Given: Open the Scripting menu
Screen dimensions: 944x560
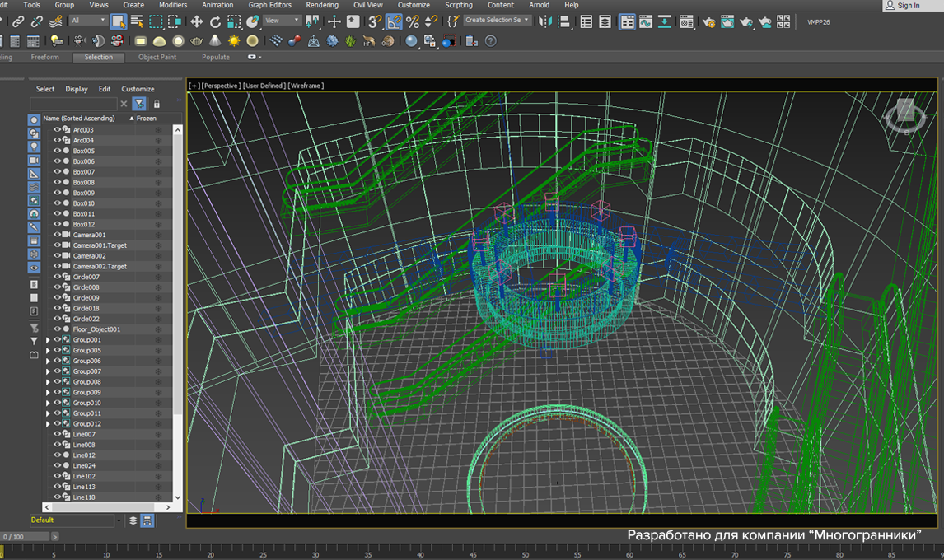Looking at the screenshot, I should pyautogui.click(x=459, y=5).
